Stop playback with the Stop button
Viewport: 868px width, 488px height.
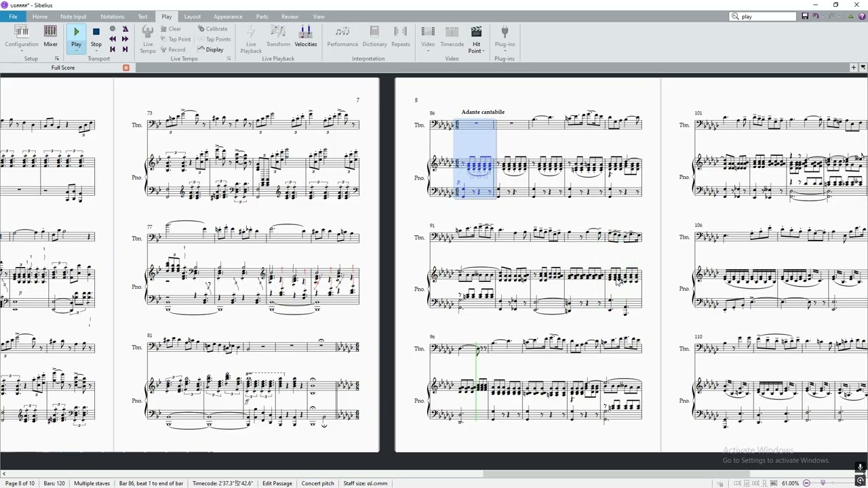pos(96,37)
